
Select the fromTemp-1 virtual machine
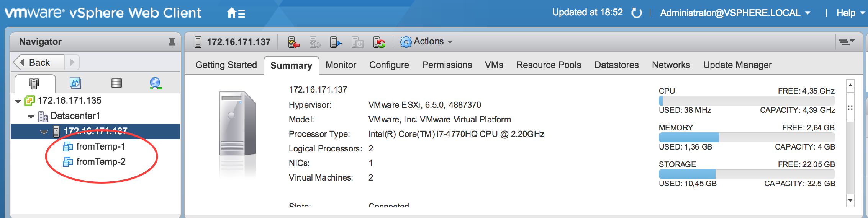[x=101, y=146]
